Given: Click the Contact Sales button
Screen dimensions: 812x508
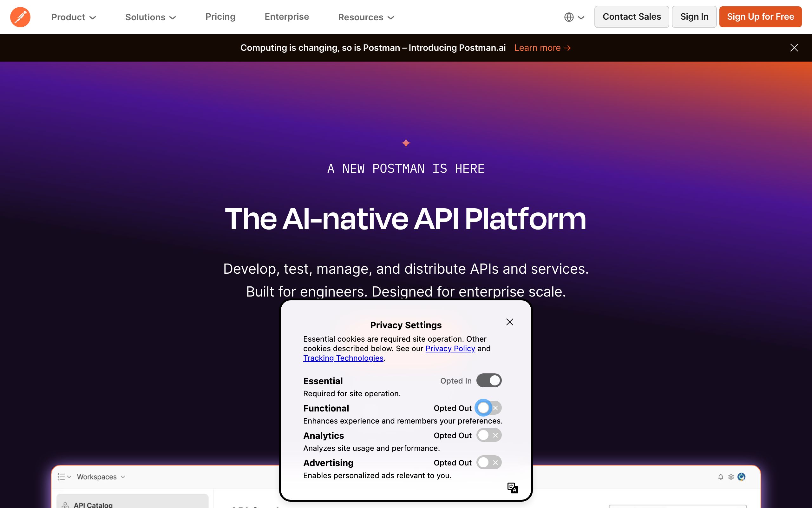Looking at the screenshot, I should 632,17.
